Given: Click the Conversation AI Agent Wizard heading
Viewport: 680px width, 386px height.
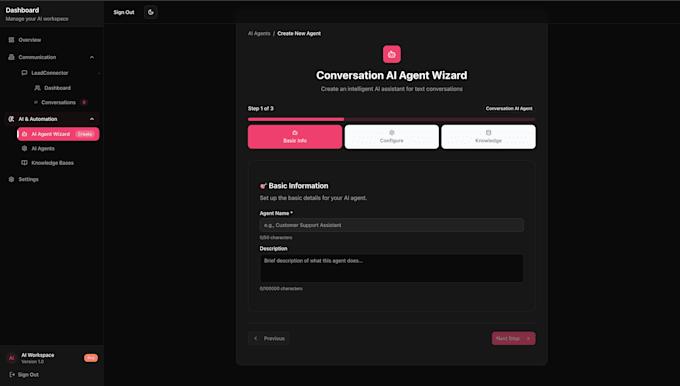Looking at the screenshot, I should point(392,75).
